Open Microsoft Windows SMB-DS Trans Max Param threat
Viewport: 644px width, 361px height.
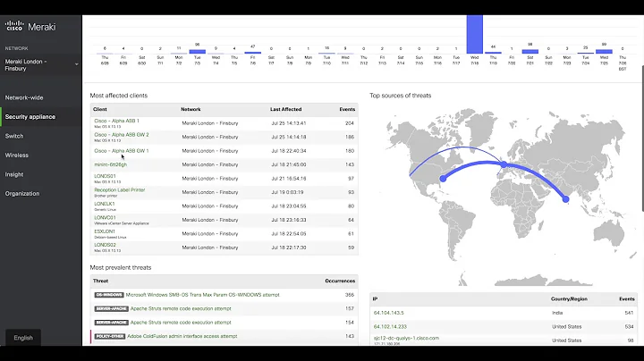202,295
